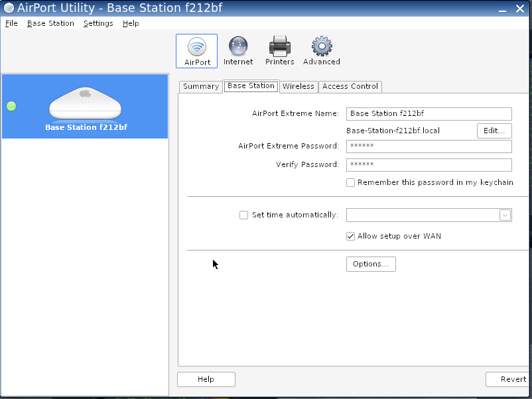Click the green status indicator light
Viewport: 532px width, 399px height.
11,106
